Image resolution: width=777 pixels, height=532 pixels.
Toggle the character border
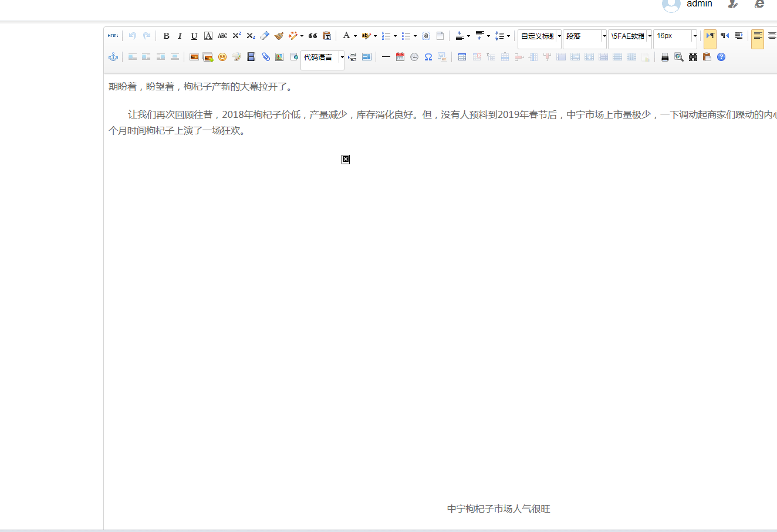click(208, 36)
